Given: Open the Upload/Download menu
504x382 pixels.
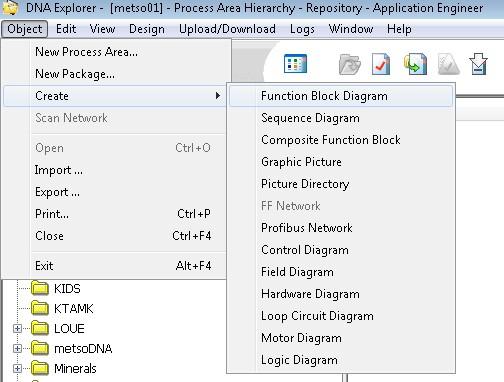Looking at the screenshot, I should pos(227,29).
